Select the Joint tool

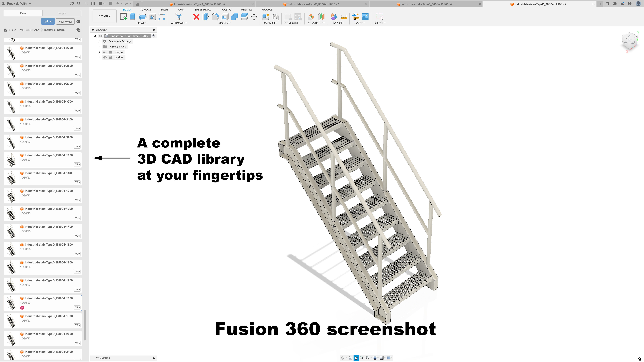coord(275,17)
